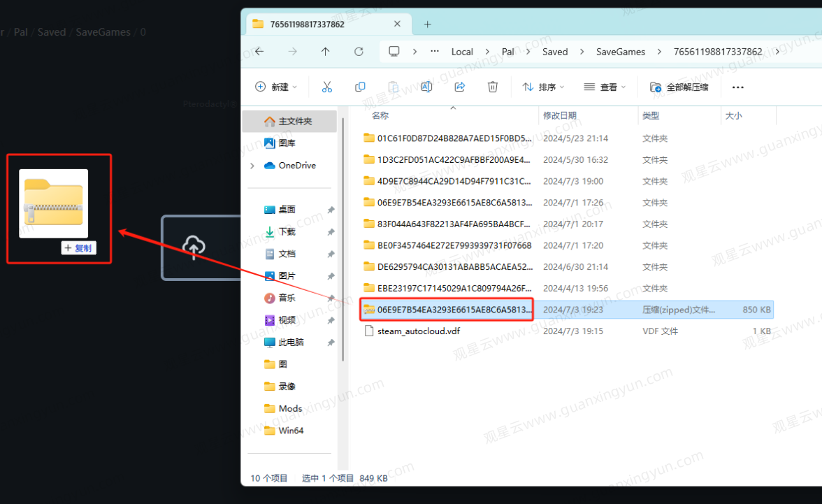Go up one folder level arrow
The height and width of the screenshot is (504, 822).
(x=325, y=52)
